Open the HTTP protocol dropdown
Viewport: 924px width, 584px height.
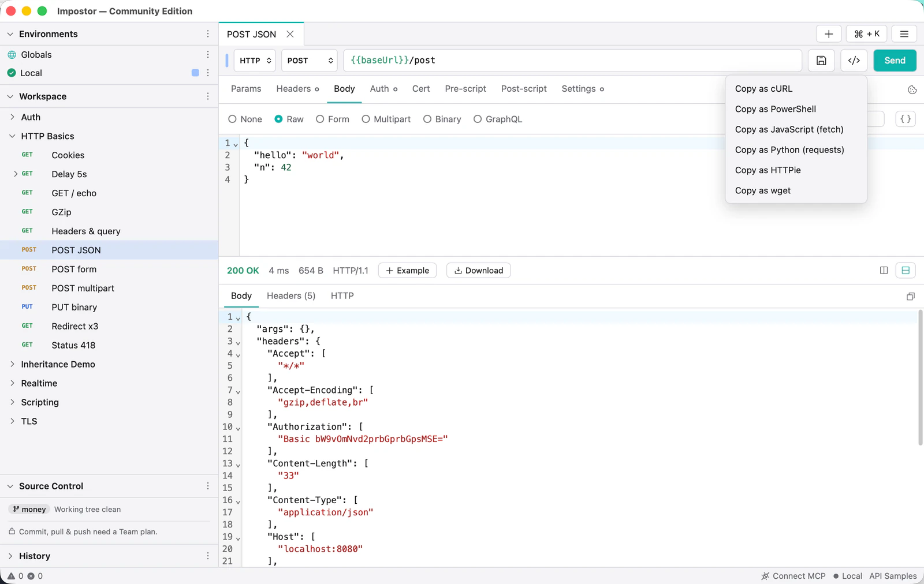pyautogui.click(x=255, y=61)
